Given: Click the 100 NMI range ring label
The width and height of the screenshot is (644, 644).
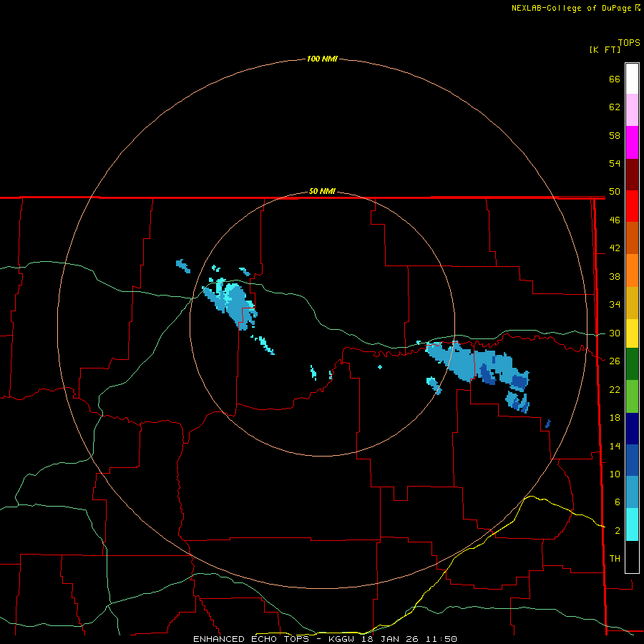Looking at the screenshot, I should click(322, 59).
